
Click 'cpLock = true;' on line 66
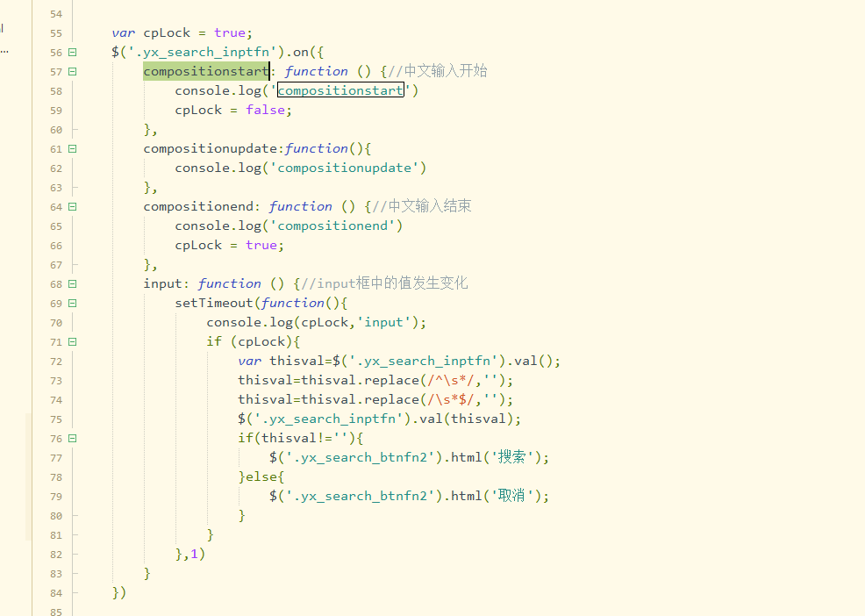(x=230, y=246)
